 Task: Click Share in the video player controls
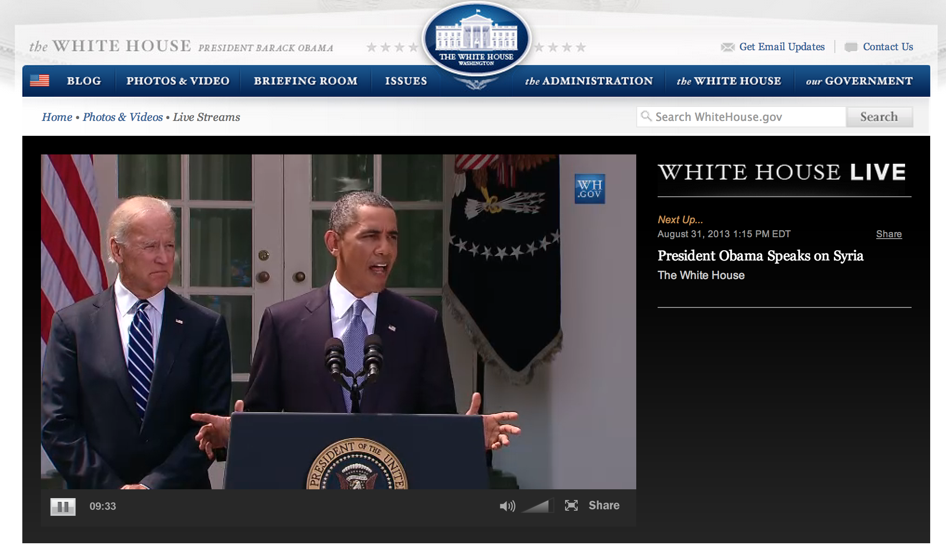604,506
